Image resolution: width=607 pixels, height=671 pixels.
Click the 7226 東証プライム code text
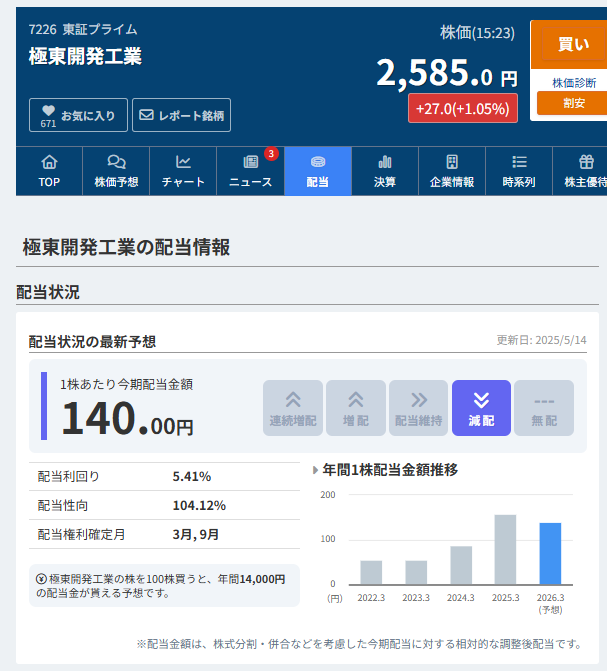[83, 30]
